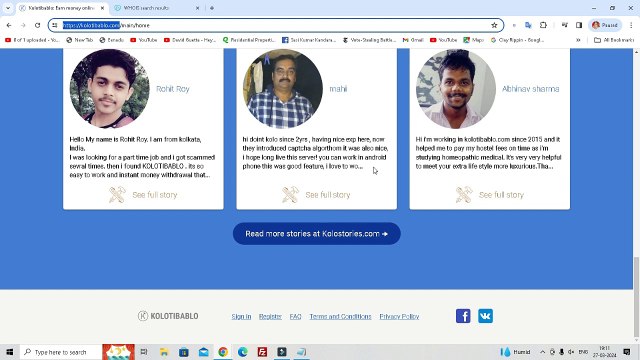Image resolution: width=640 pixels, height=360 pixels.
Task: Click the Task View taskbar icon
Action: point(144,352)
